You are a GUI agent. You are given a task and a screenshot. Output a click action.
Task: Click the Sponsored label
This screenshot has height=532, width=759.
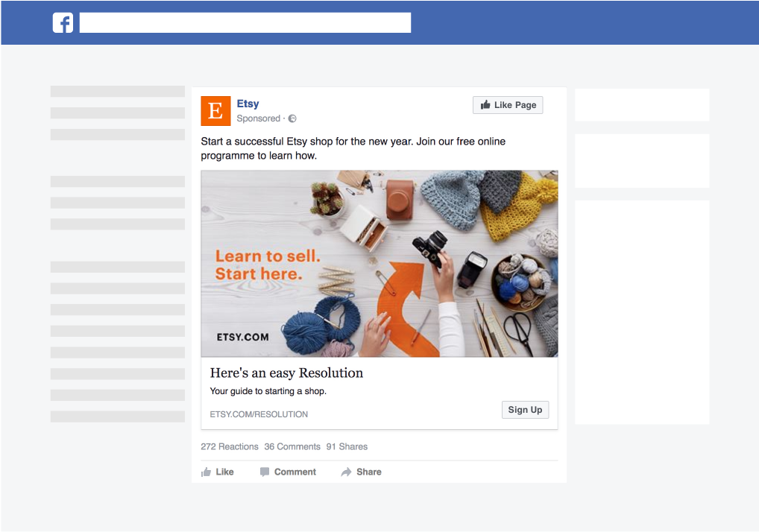(x=258, y=118)
